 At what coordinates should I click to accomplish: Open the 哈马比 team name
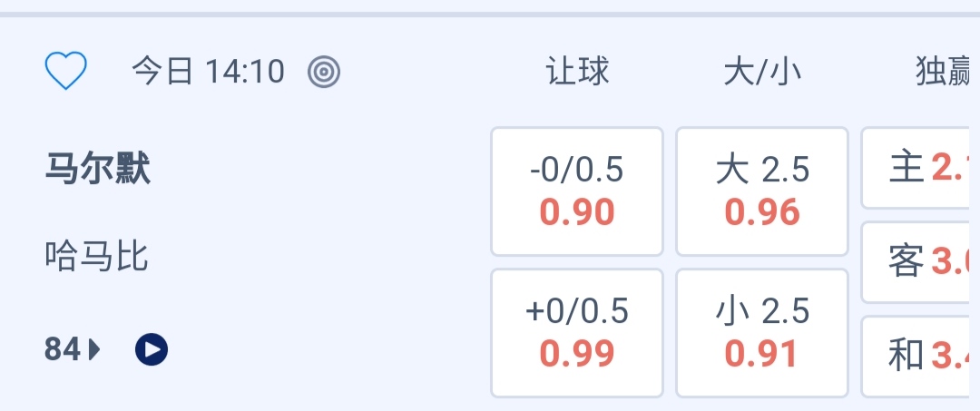click(96, 257)
